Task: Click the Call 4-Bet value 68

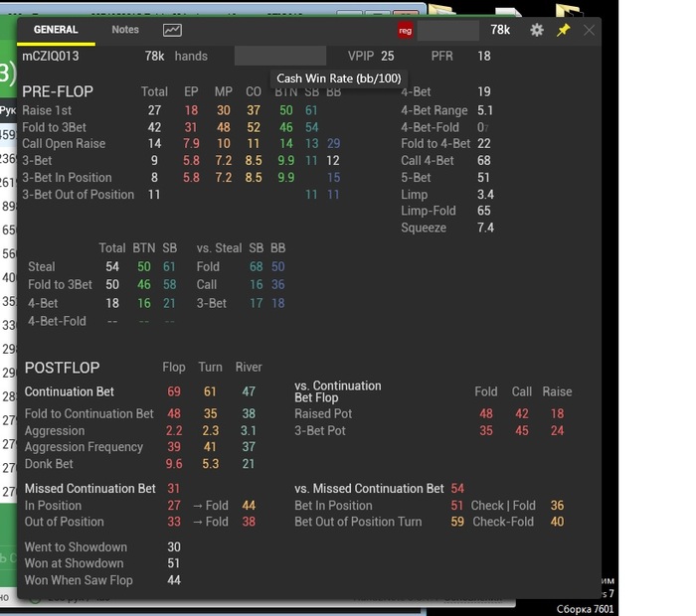Action: 484,161
